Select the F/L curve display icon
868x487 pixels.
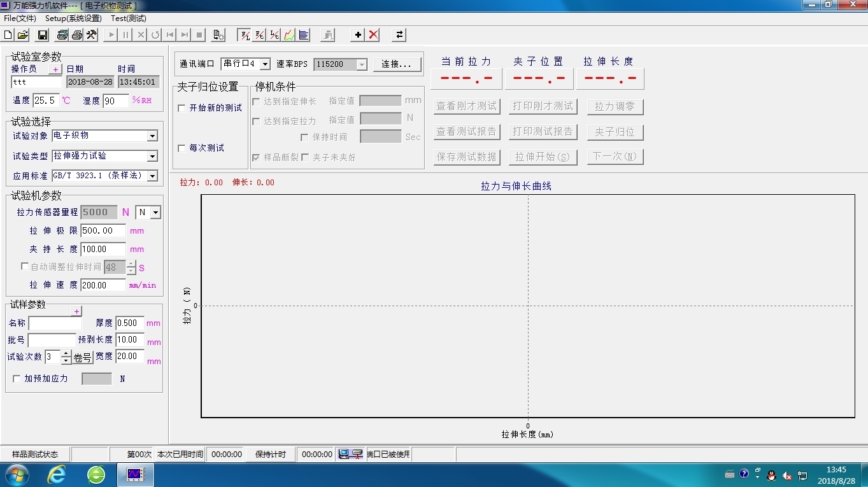pos(244,35)
